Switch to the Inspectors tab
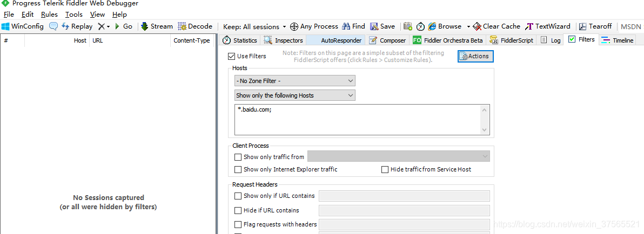 (x=284, y=40)
